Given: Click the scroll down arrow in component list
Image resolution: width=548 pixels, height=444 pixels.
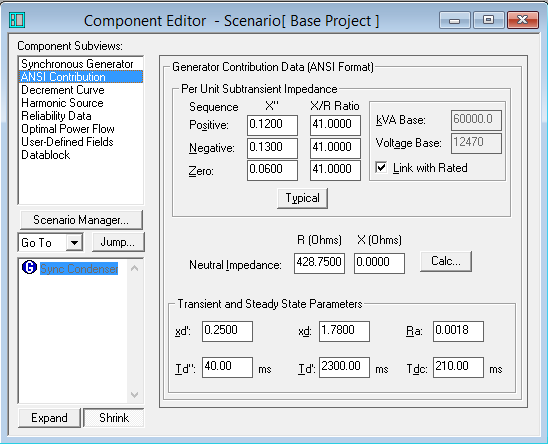Looking at the screenshot, I should [135, 394].
